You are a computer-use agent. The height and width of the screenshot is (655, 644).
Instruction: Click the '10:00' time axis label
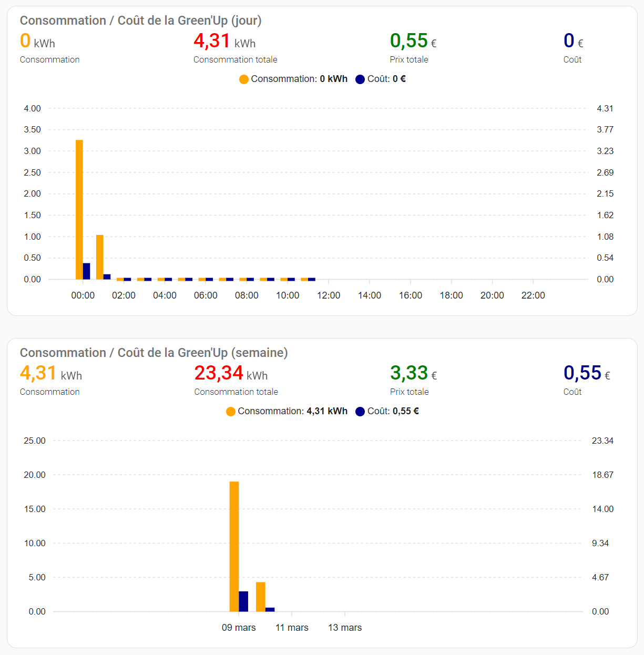pos(288,295)
